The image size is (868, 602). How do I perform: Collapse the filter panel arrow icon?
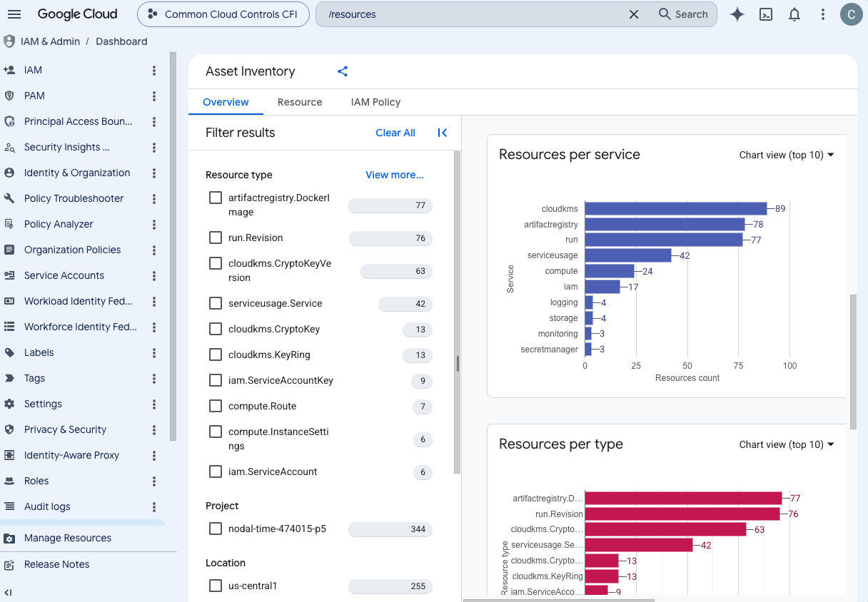point(443,133)
